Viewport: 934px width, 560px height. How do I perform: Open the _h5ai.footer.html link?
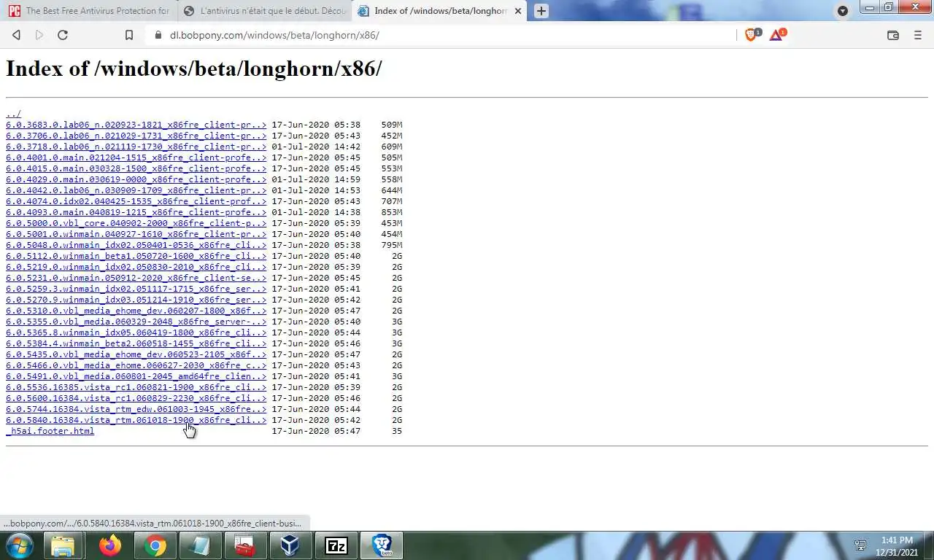pyautogui.click(x=50, y=431)
